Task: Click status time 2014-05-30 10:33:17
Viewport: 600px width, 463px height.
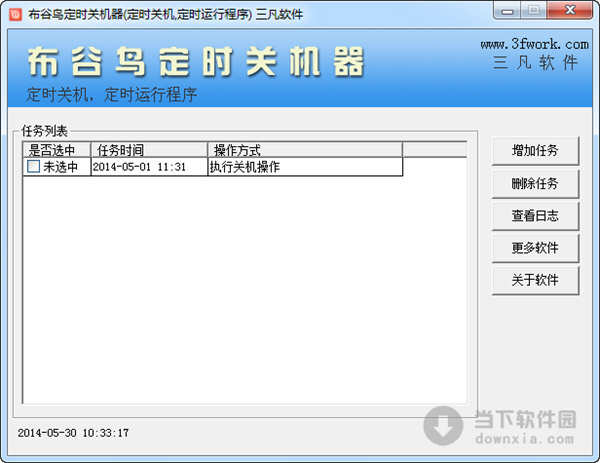Action: click(x=73, y=433)
